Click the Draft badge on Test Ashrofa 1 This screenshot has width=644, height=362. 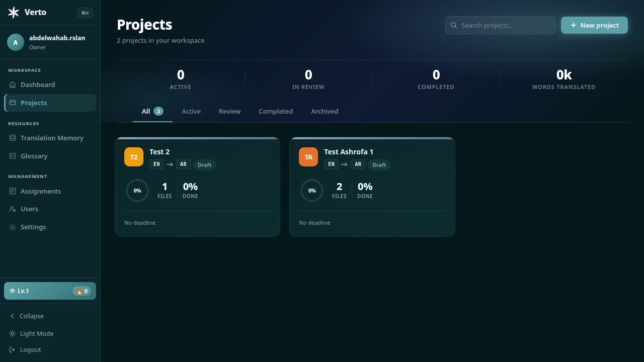coord(379,165)
